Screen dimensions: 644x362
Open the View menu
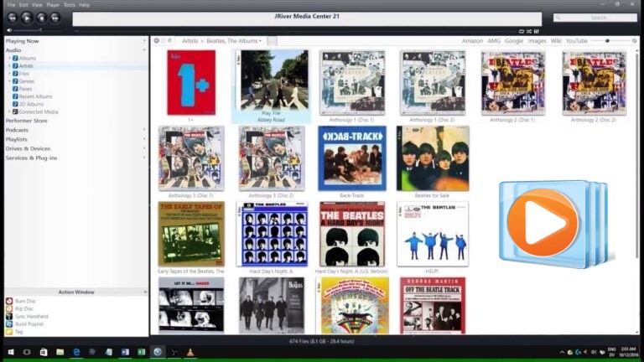pyautogui.click(x=37, y=5)
